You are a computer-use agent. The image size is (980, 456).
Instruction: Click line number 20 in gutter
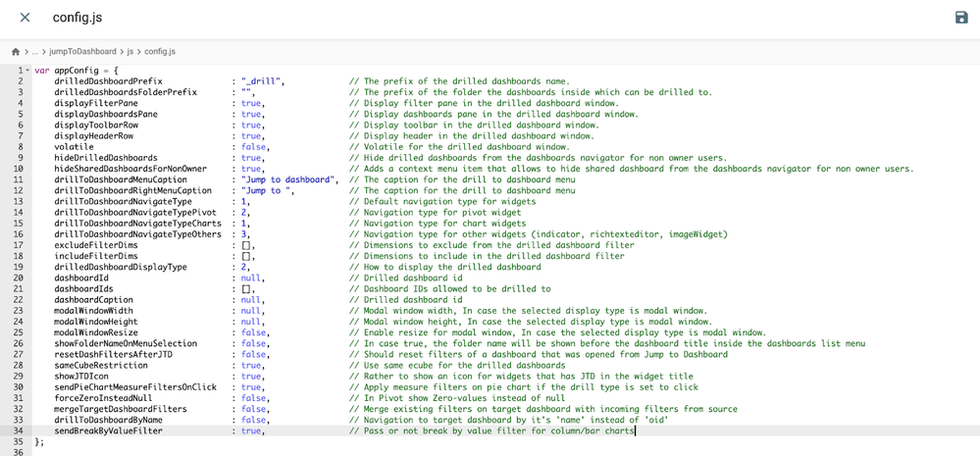pos(18,279)
